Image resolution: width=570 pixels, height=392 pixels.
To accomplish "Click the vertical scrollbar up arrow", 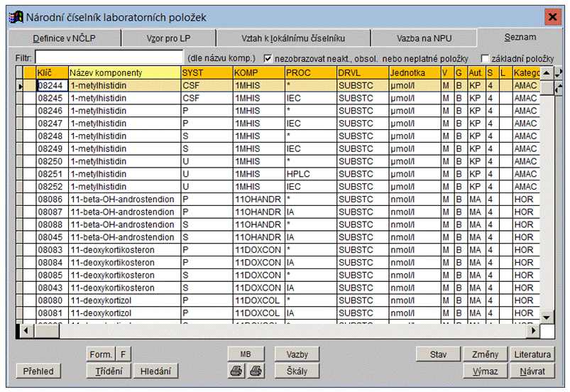I will coord(547,73).
